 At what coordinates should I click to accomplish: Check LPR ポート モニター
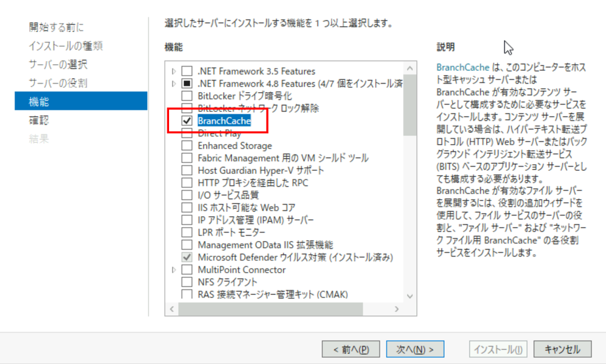click(x=187, y=232)
